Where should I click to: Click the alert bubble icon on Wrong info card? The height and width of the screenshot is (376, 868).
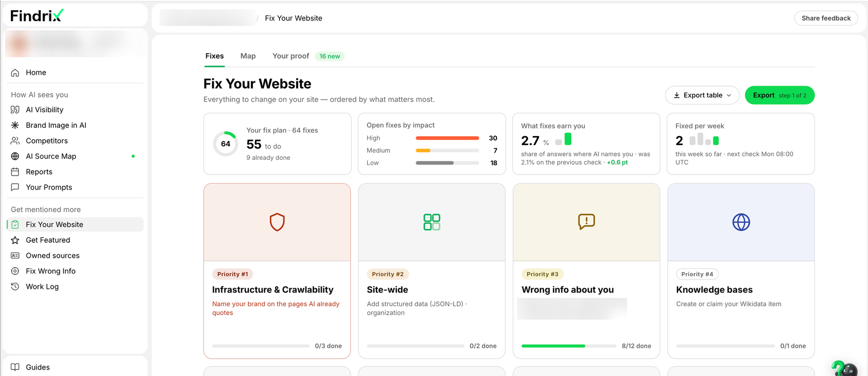coord(586,222)
